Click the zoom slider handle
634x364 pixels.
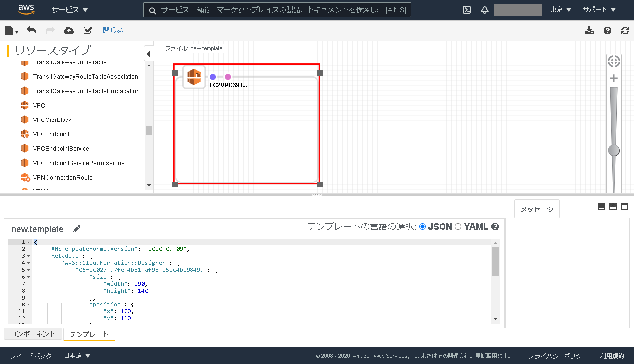(x=614, y=150)
